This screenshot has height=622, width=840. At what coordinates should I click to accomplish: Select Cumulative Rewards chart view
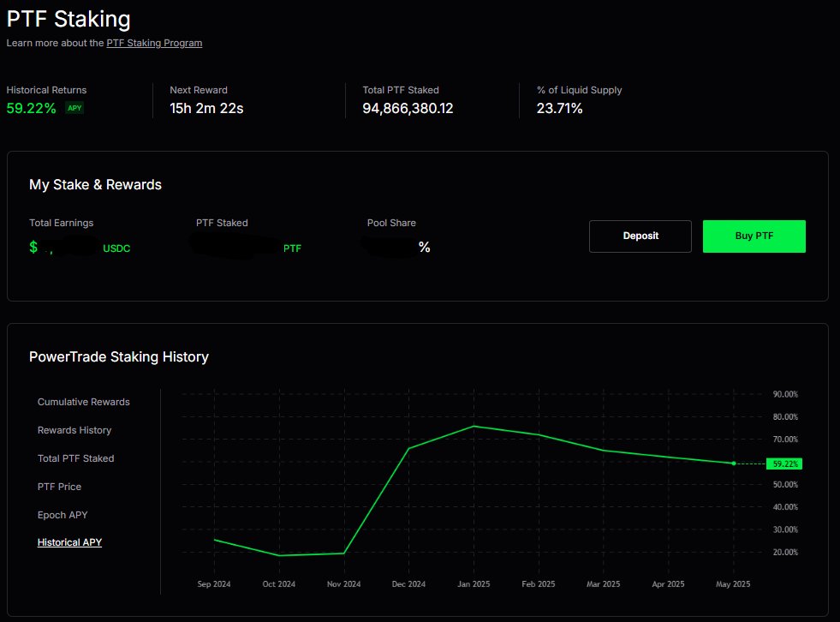coord(84,402)
